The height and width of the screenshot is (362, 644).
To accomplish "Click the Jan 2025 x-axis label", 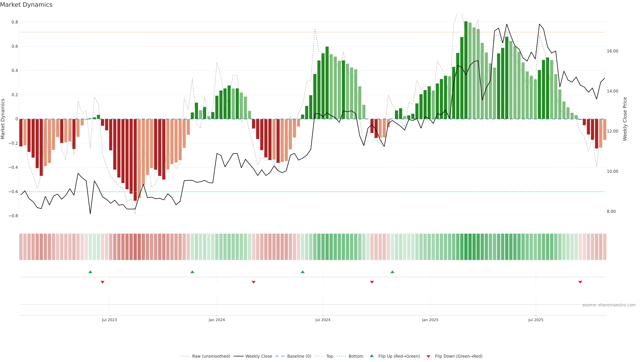I will pyautogui.click(x=430, y=320).
